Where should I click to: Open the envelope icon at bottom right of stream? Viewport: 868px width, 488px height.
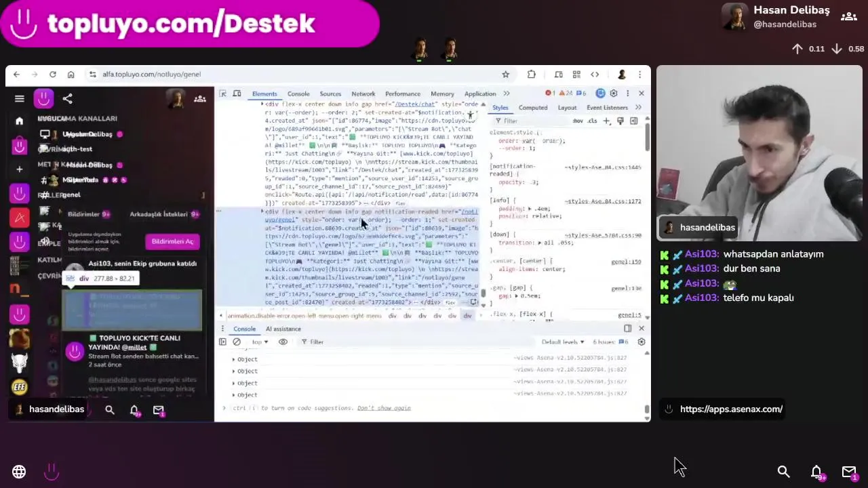(x=849, y=472)
